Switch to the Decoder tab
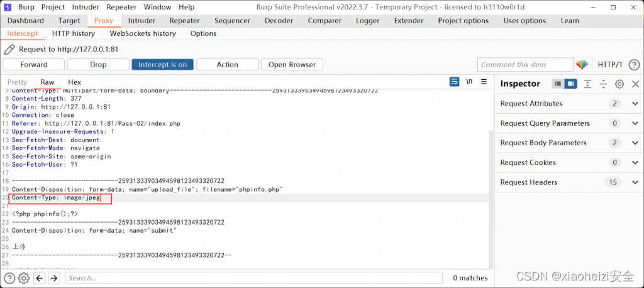644x288 pixels. pos(279,21)
